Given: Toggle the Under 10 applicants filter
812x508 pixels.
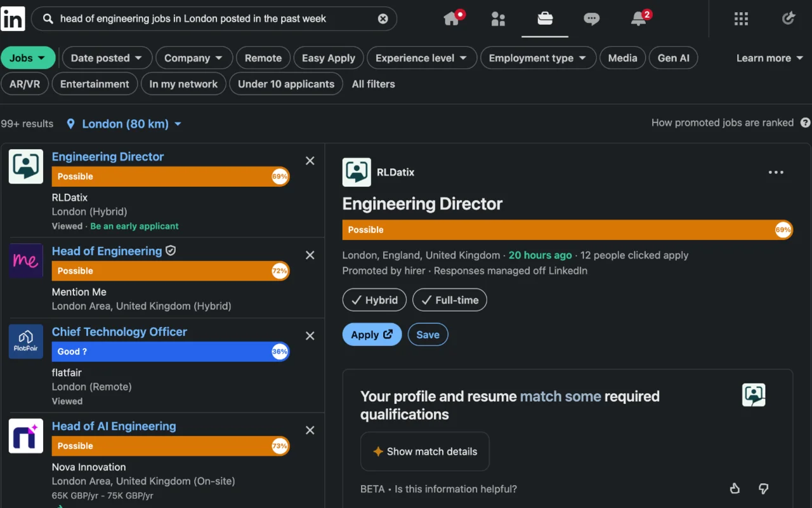Looking at the screenshot, I should point(286,84).
